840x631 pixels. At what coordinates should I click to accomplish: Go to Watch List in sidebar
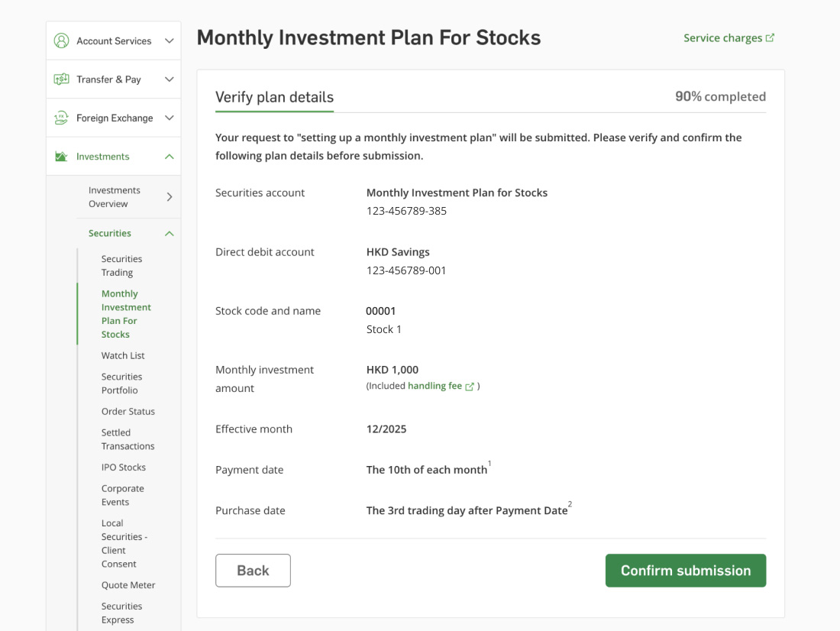[x=123, y=356]
